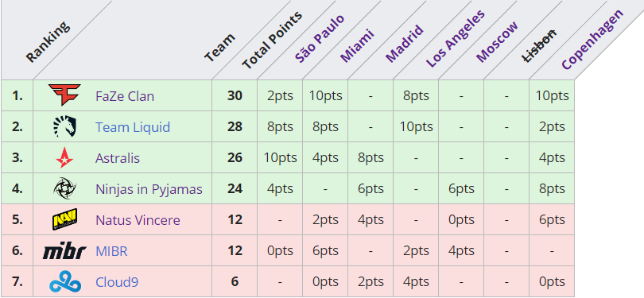Open the São Paulo column header link
Viewport: 644px width, 298px height.
coord(320,39)
